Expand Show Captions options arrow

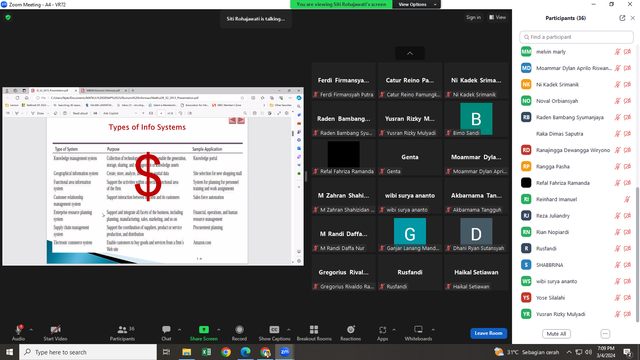click(289, 329)
